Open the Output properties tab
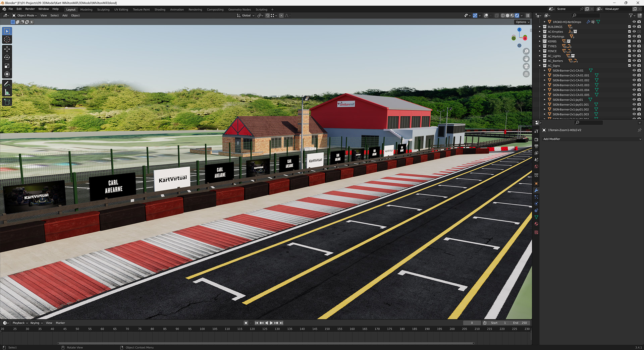 pyautogui.click(x=536, y=146)
